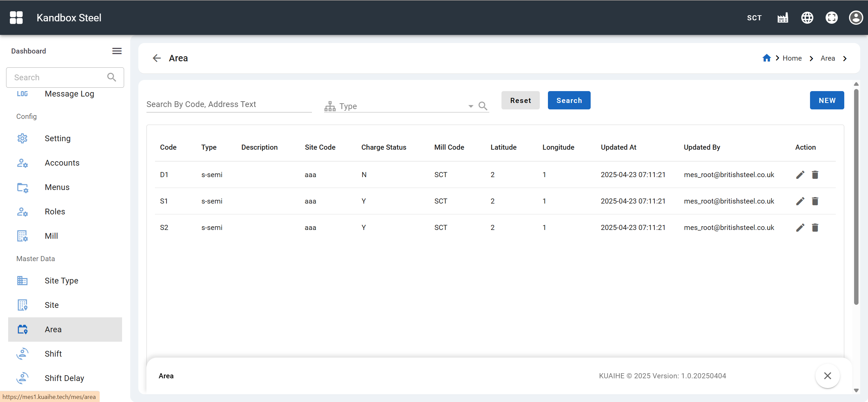
Task: Click the vertical scrollbar of area list
Action: coord(856,196)
